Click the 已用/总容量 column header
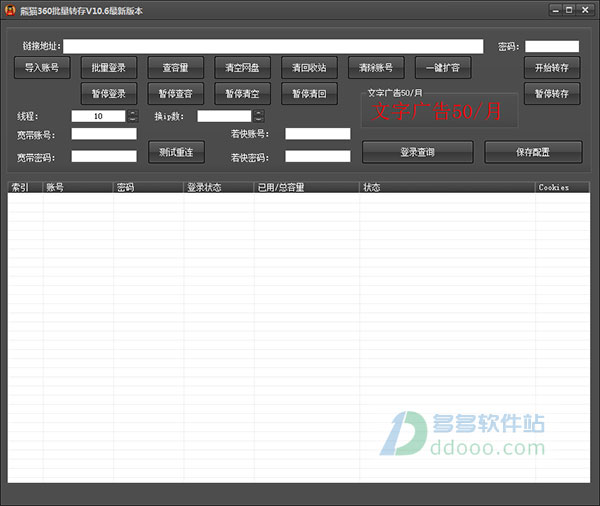 point(307,187)
